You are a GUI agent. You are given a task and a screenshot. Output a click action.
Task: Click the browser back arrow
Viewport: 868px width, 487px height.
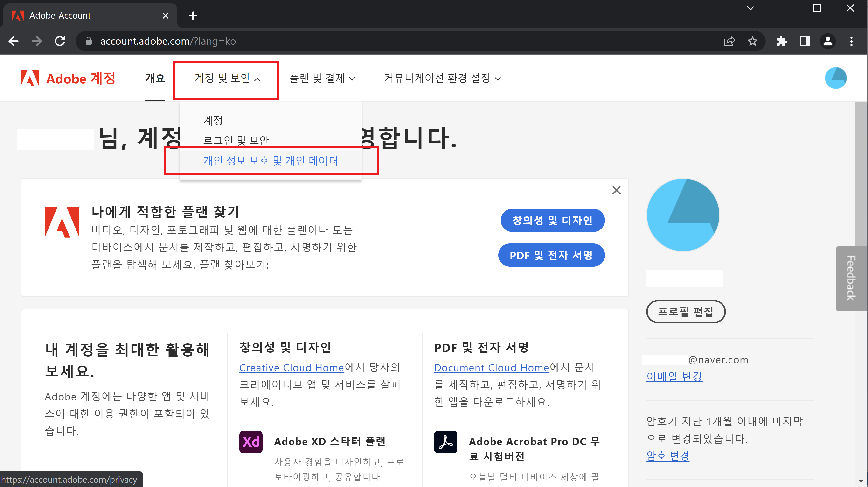coord(13,41)
